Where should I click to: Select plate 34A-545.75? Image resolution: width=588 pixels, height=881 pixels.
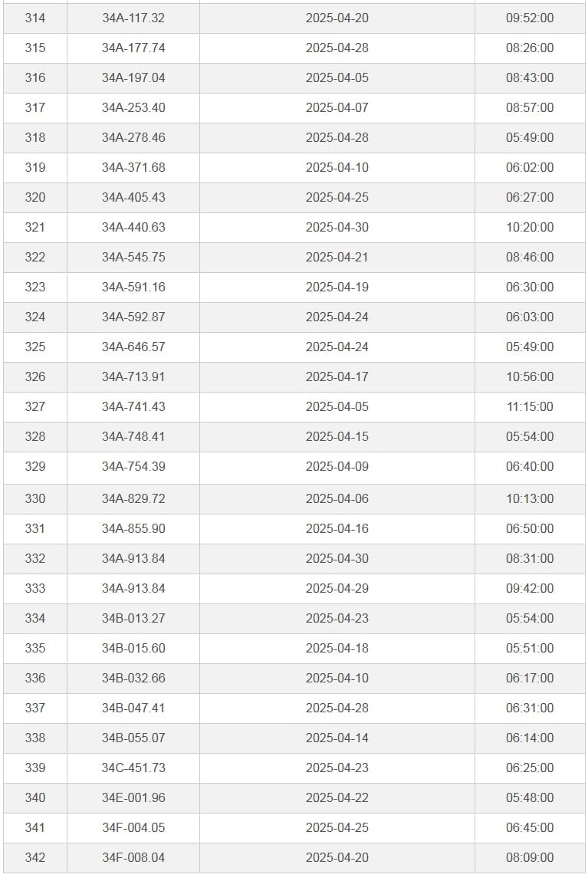pyautogui.click(x=133, y=257)
